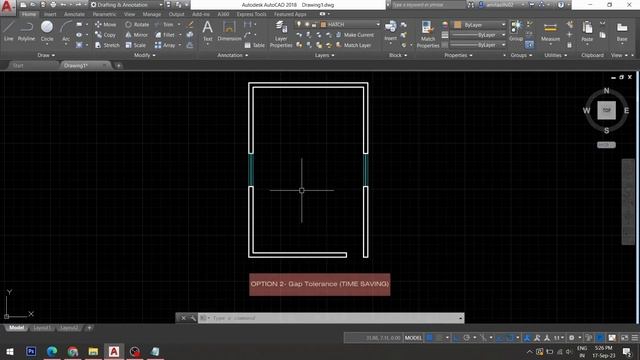Expand the Annotation panel
The image size is (640, 360).
(232, 55)
